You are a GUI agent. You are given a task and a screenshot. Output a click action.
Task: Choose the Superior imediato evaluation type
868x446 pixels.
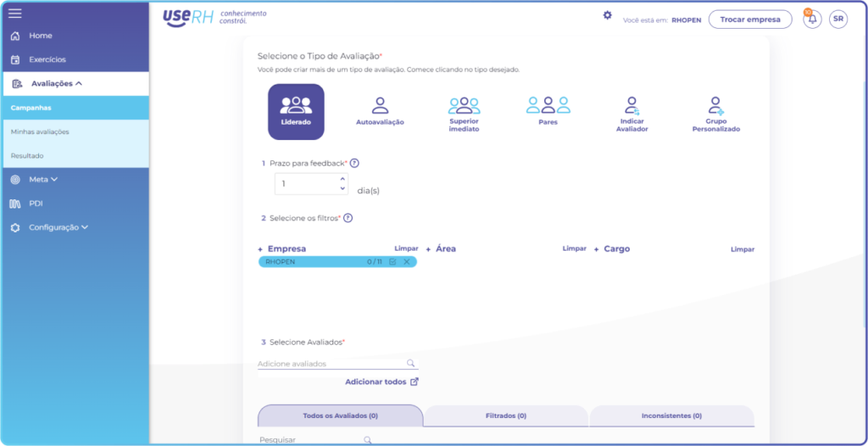[x=464, y=114]
